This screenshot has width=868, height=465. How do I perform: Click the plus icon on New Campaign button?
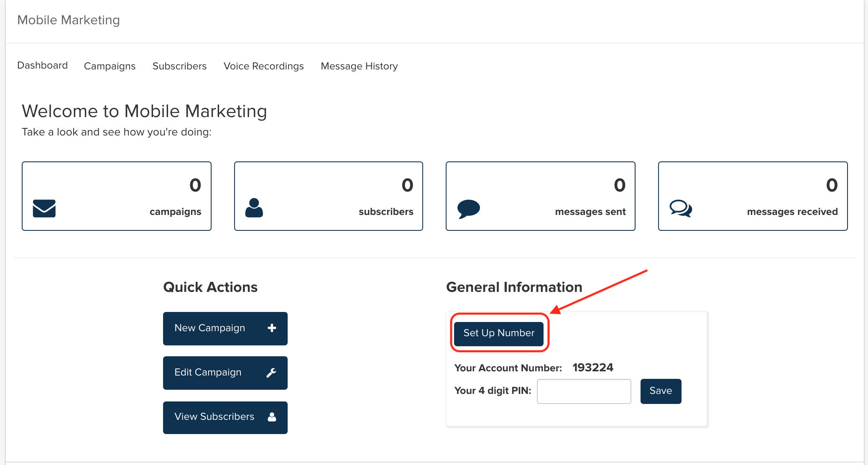(x=273, y=328)
